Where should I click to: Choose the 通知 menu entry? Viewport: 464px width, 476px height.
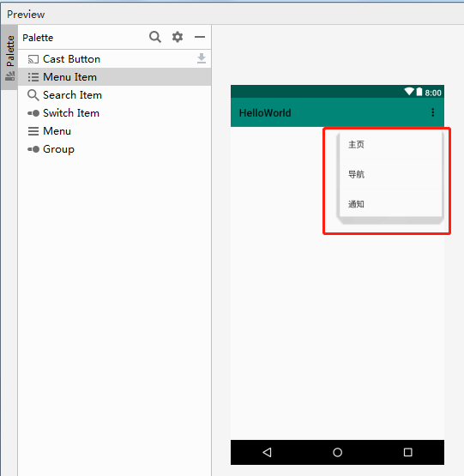point(390,204)
